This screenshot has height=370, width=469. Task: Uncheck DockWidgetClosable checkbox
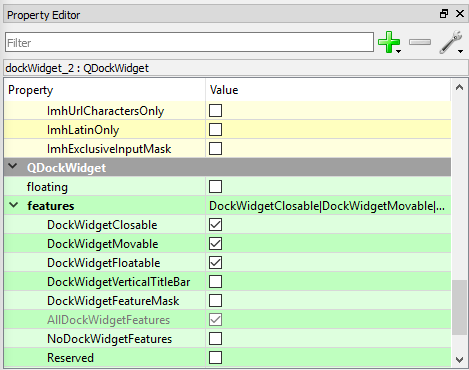(215, 225)
